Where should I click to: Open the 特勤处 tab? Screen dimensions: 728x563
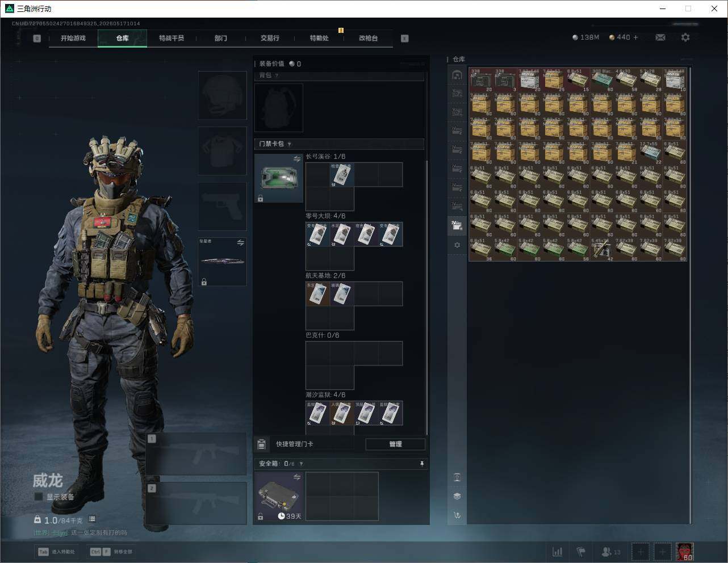point(319,38)
